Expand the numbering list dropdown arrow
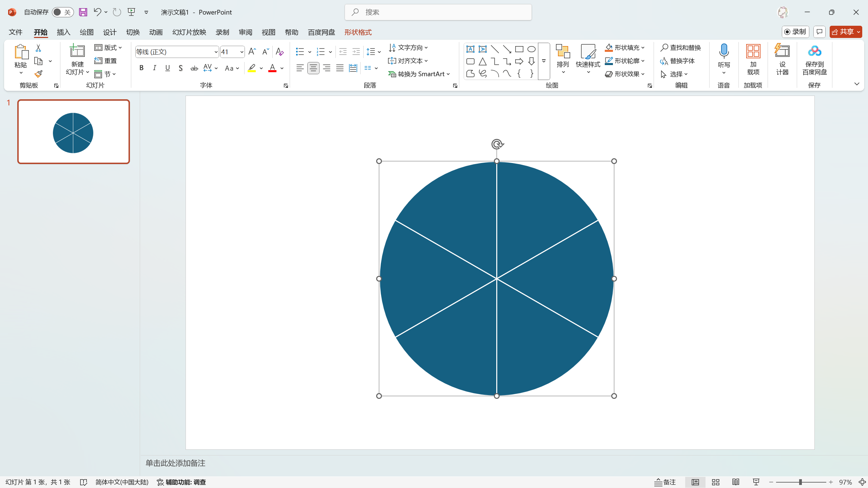The image size is (868, 488). 330,52
